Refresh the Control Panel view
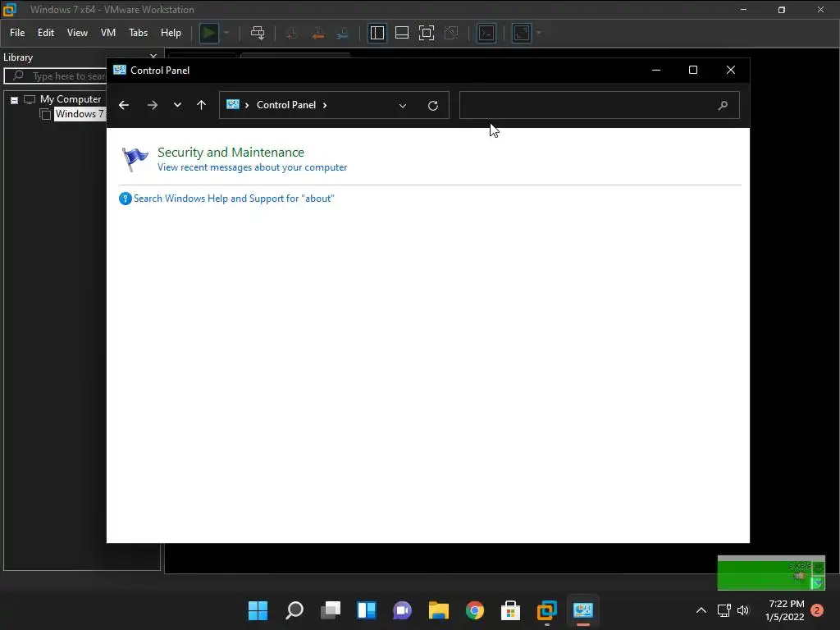840x630 pixels. (x=433, y=106)
